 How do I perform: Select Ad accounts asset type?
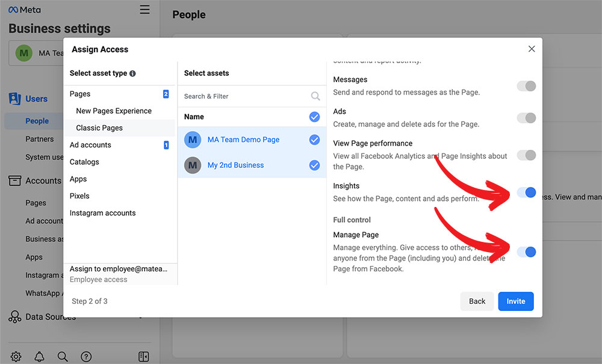[x=90, y=145]
